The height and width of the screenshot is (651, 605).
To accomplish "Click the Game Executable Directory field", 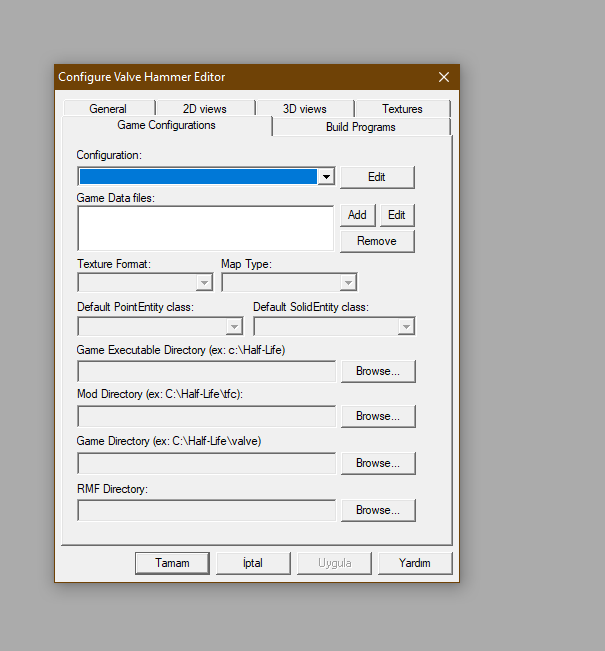I will pos(206,371).
